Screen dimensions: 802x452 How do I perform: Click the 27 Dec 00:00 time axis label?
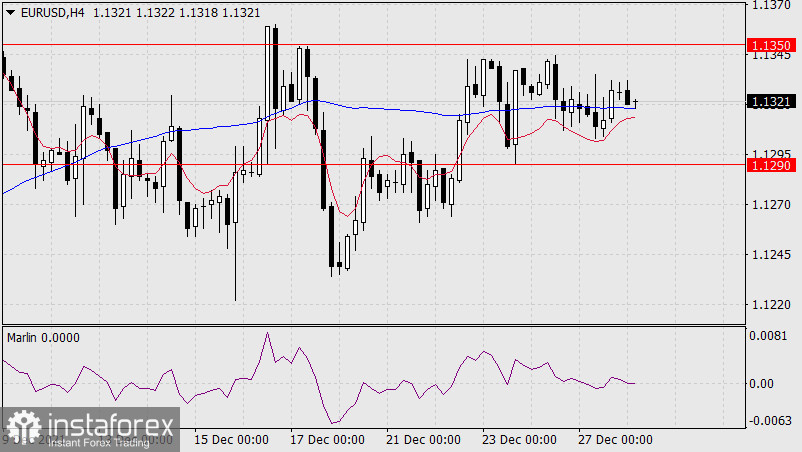click(615, 439)
